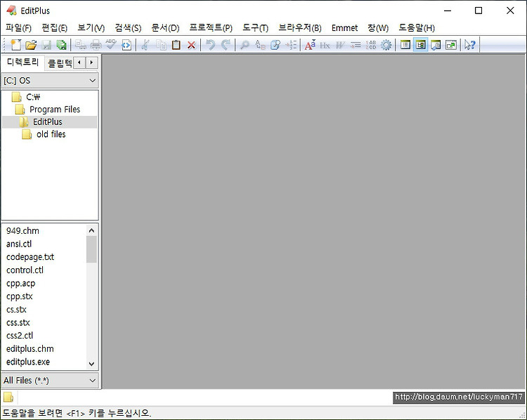The width and height of the screenshot is (527, 420).
Task: Click the right tab scroll arrow
Action: coord(92,63)
